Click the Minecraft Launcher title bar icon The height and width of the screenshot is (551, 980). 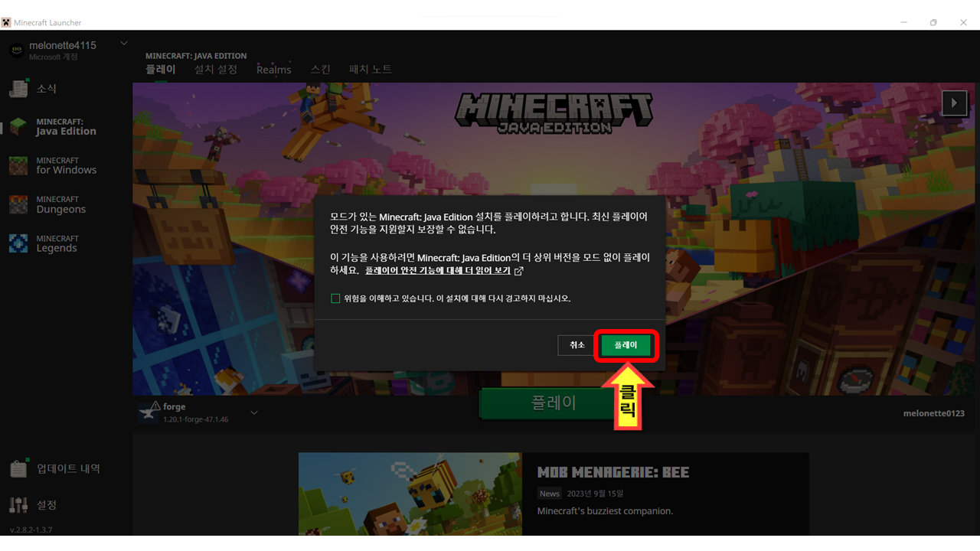[6, 22]
